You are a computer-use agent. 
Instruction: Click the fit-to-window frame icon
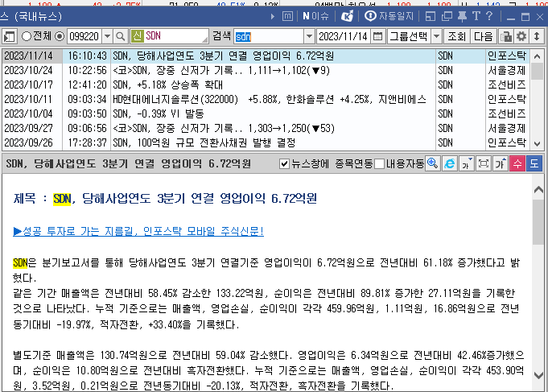pos(484,163)
